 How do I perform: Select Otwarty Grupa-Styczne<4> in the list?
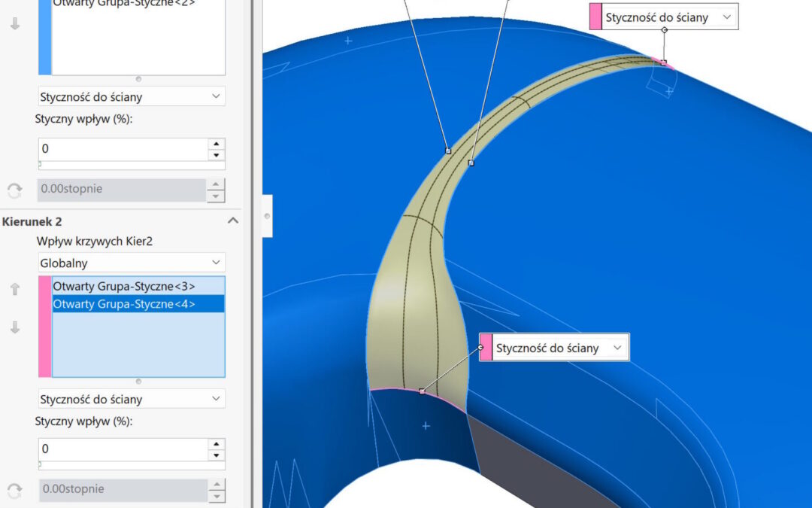[124, 304]
